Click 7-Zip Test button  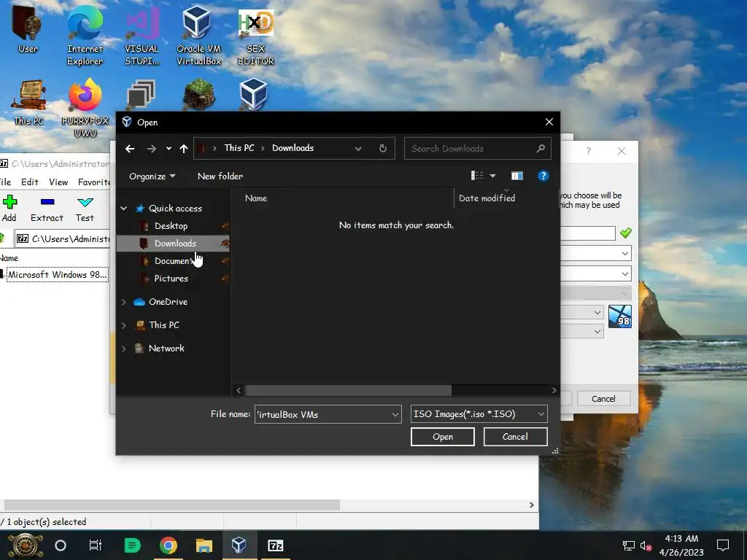point(85,208)
